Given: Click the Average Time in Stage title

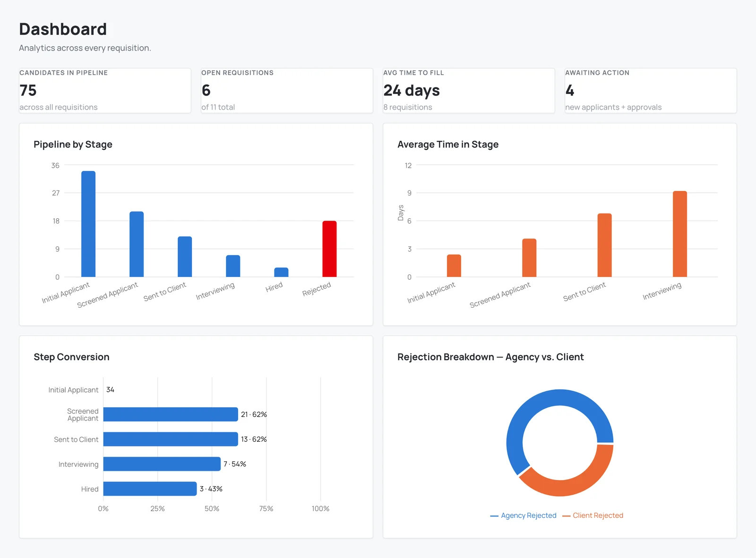Looking at the screenshot, I should [448, 144].
